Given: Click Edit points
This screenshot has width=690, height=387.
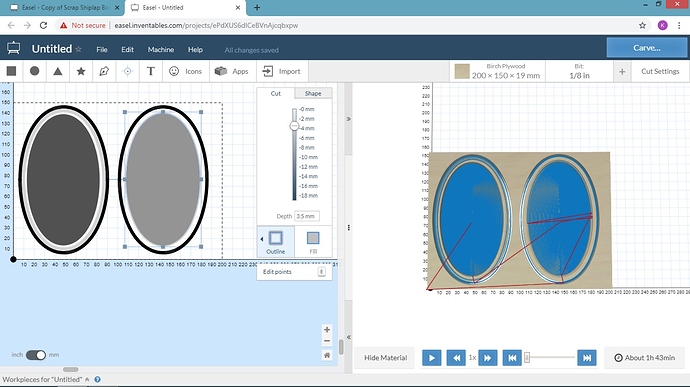Looking at the screenshot, I should click(x=294, y=272).
